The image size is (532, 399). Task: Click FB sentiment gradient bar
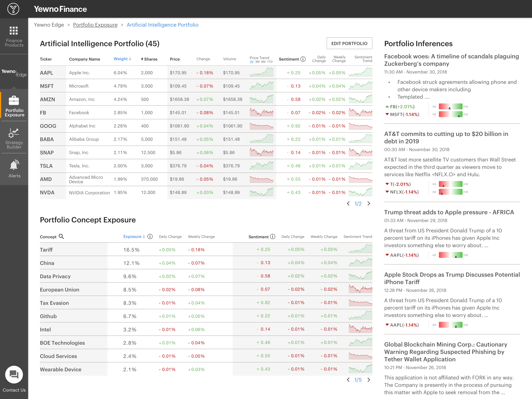[451, 107]
